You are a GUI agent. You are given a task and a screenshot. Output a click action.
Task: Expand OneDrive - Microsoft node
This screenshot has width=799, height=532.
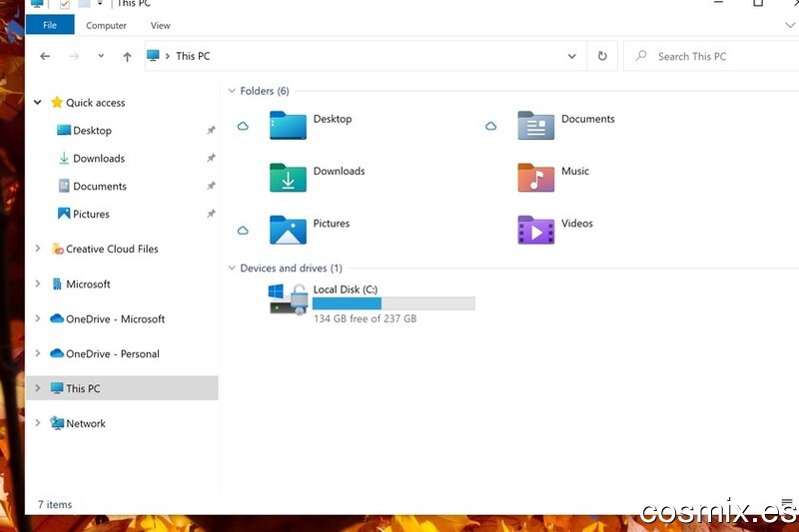(38, 318)
